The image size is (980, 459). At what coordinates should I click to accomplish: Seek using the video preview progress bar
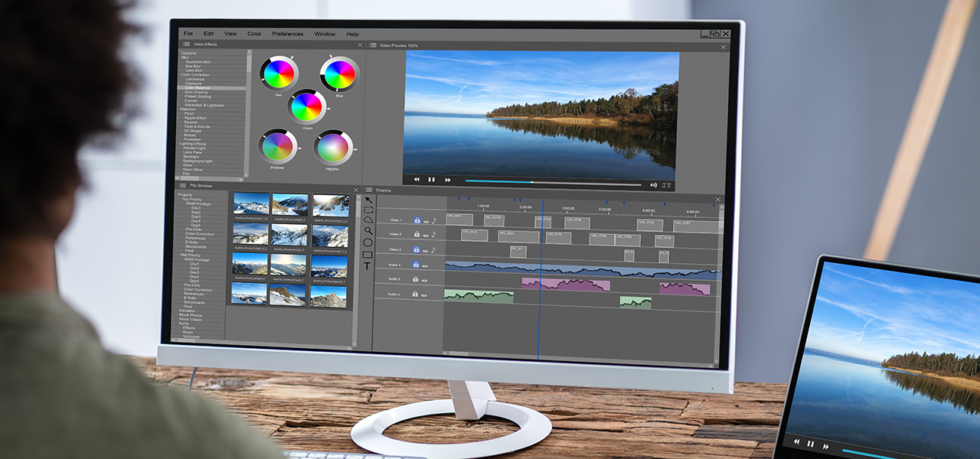553,184
